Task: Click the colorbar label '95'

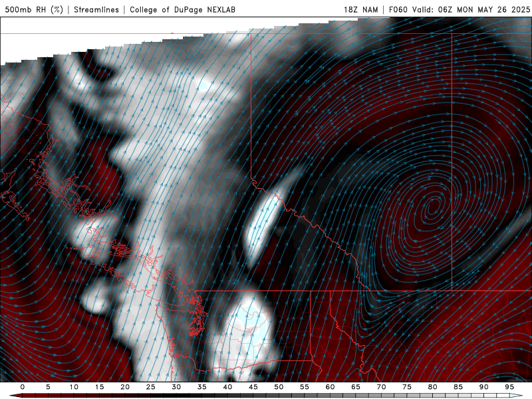Action: click(x=509, y=387)
